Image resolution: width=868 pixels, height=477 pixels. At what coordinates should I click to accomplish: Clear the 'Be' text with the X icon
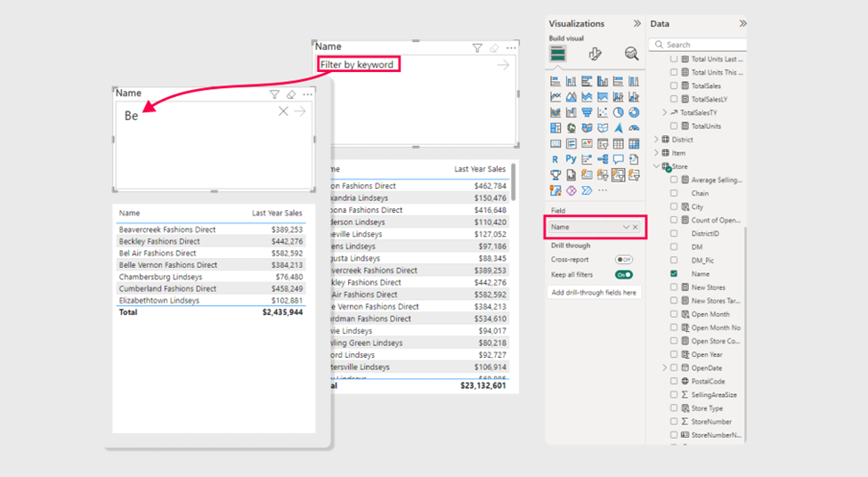[x=283, y=111]
